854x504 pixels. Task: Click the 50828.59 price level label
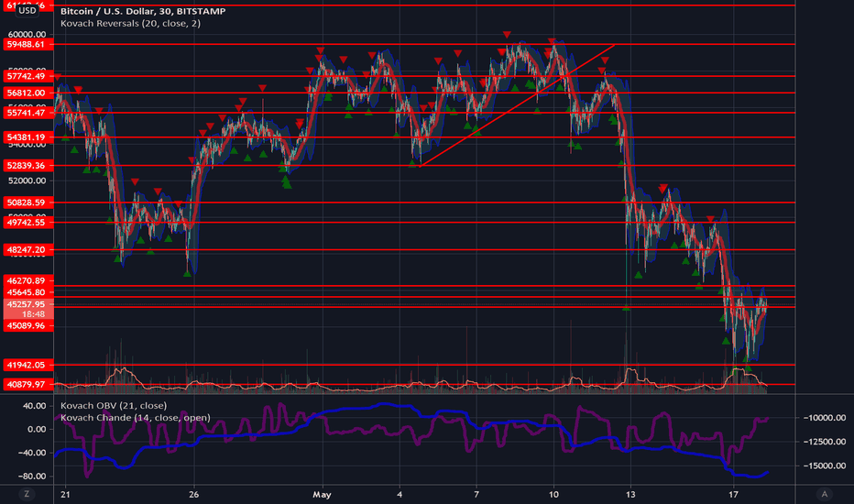pyautogui.click(x=28, y=203)
